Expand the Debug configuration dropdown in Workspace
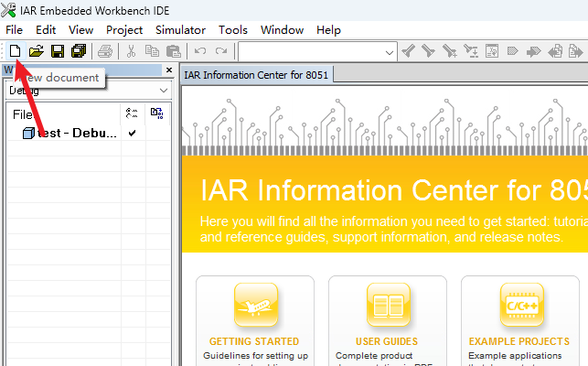This screenshot has height=366, width=588. 163,91
